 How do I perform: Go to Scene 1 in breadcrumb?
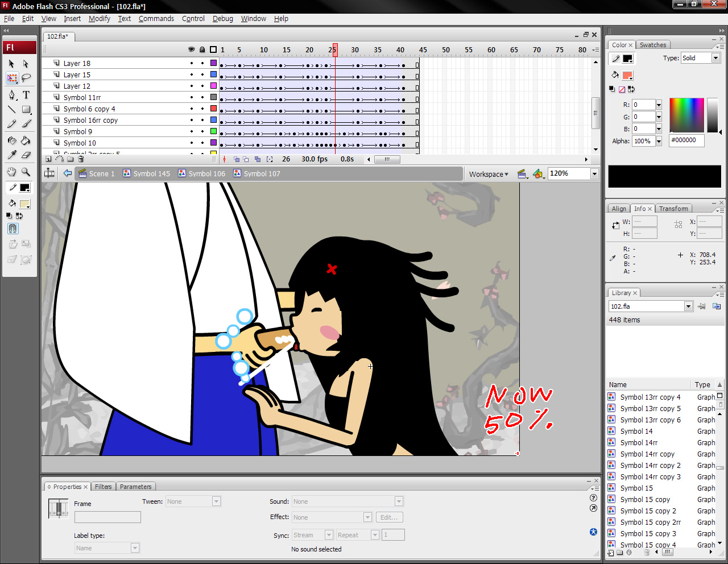pyautogui.click(x=101, y=174)
